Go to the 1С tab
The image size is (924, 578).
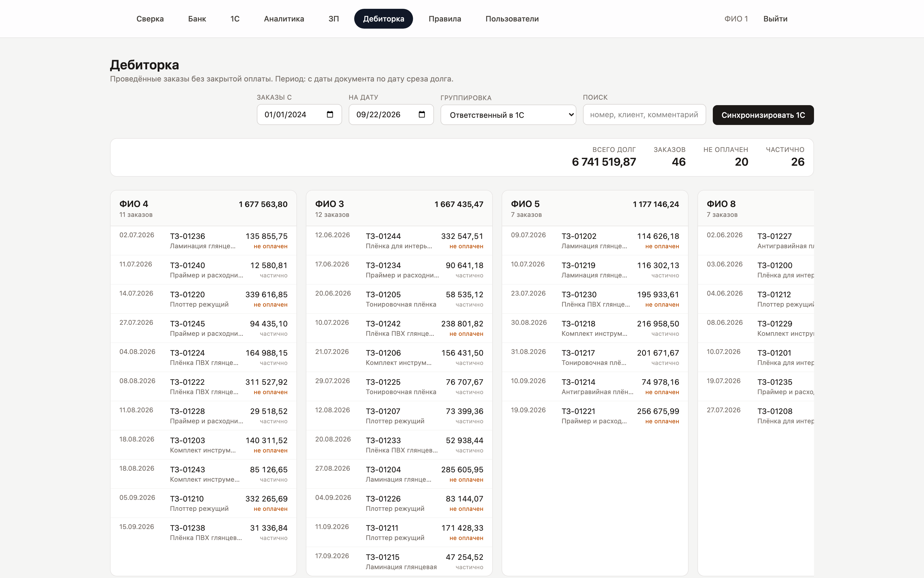[235, 19]
